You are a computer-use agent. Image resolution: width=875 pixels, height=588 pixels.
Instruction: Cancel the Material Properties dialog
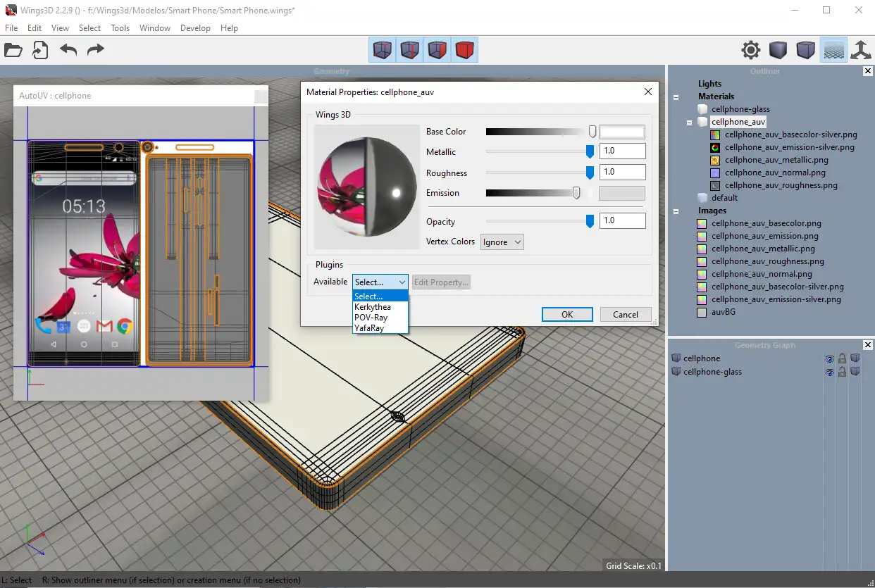click(625, 315)
